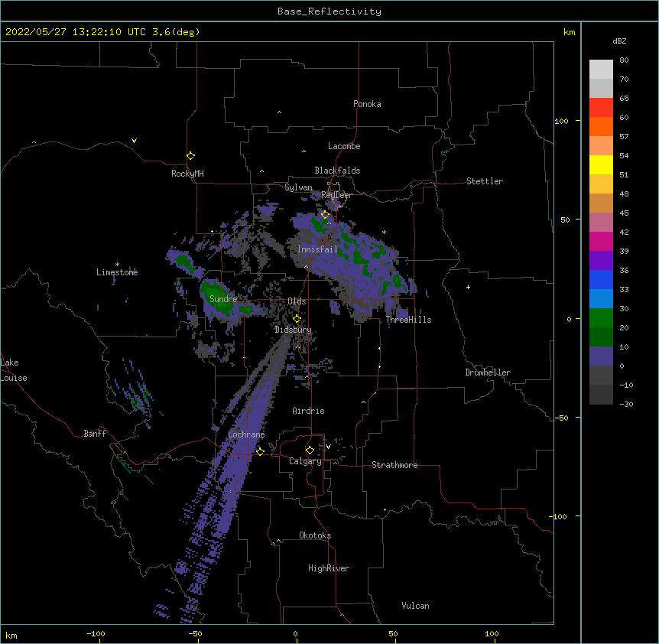Click the HighRiver label
The image size is (659, 644).
(329, 568)
